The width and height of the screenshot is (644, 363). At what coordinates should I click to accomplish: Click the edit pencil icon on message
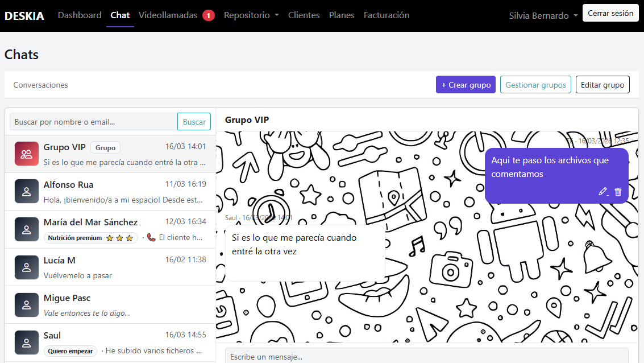click(603, 192)
